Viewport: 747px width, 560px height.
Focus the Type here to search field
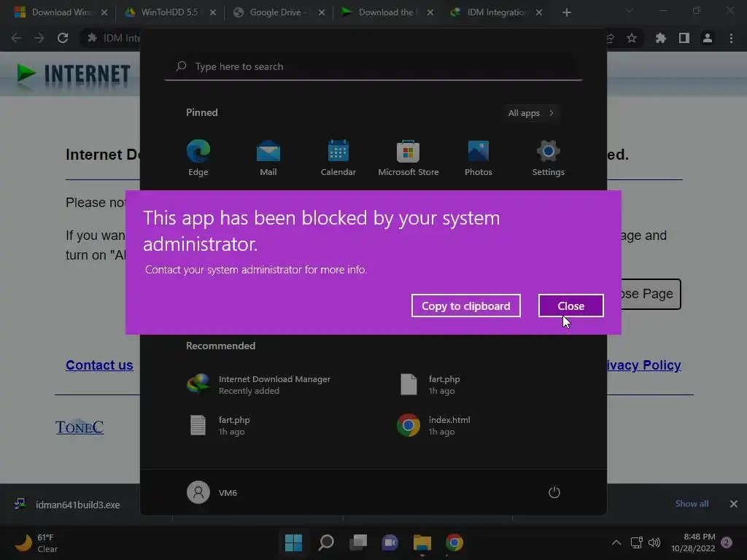(x=373, y=66)
